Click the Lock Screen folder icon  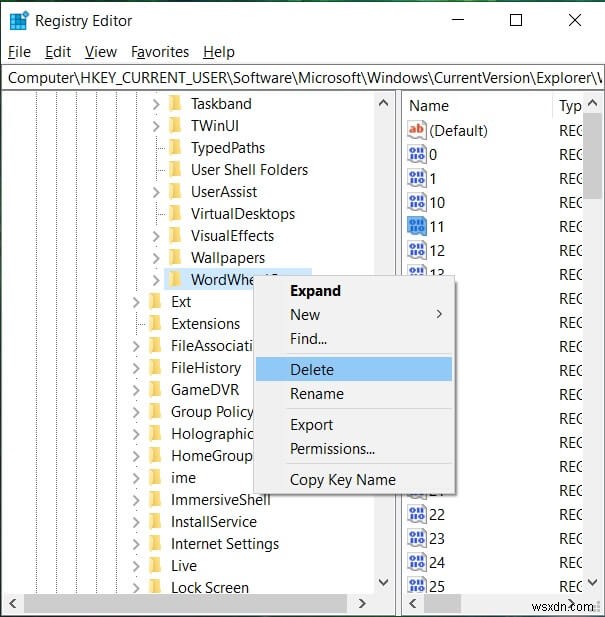click(x=155, y=587)
